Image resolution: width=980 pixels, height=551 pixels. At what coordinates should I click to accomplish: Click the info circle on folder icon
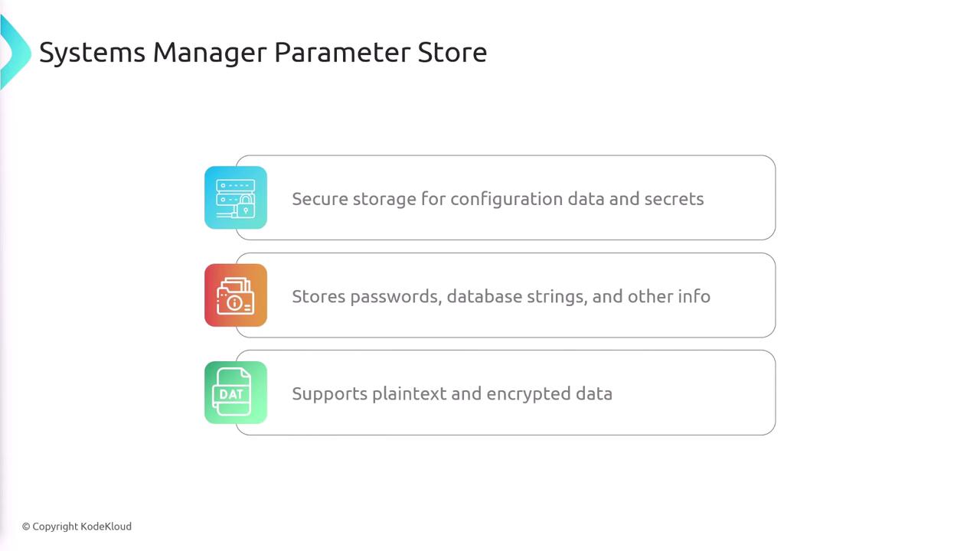pyautogui.click(x=234, y=302)
